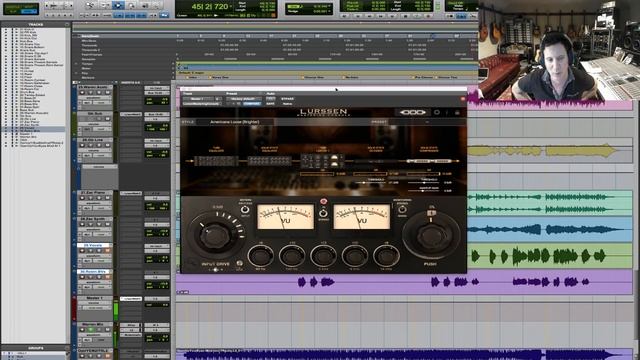Image resolution: width=640 pixels, height=360 pixels.
Task: Open LurssenMasteringConsole plugin selector dropdown
Action: [202, 104]
